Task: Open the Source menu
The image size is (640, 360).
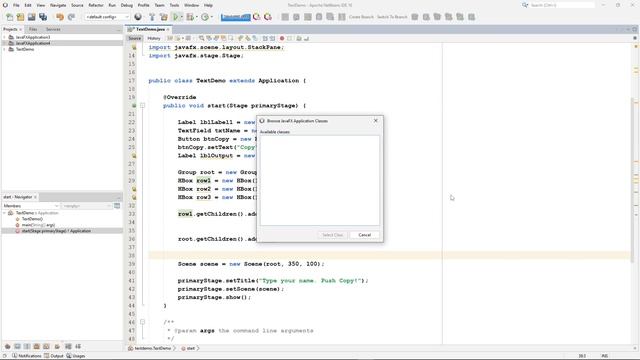Action: click(x=77, y=5)
